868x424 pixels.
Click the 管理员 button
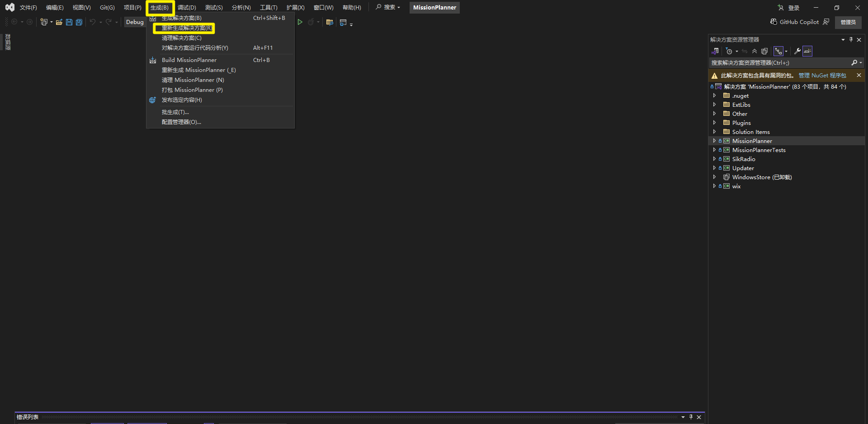(848, 22)
